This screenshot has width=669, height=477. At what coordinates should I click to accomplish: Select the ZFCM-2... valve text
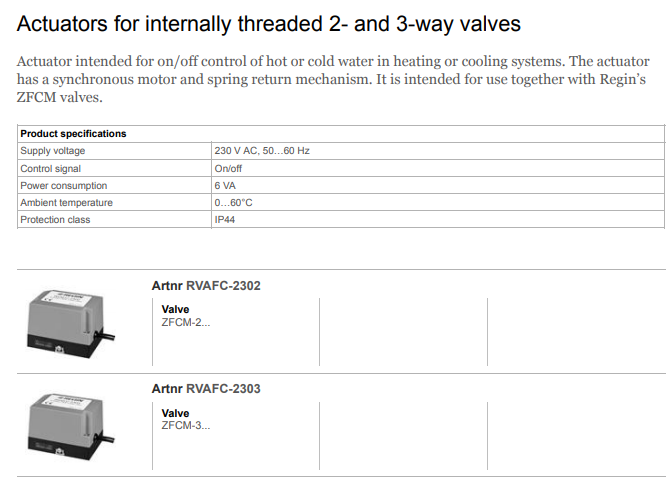click(186, 322)
